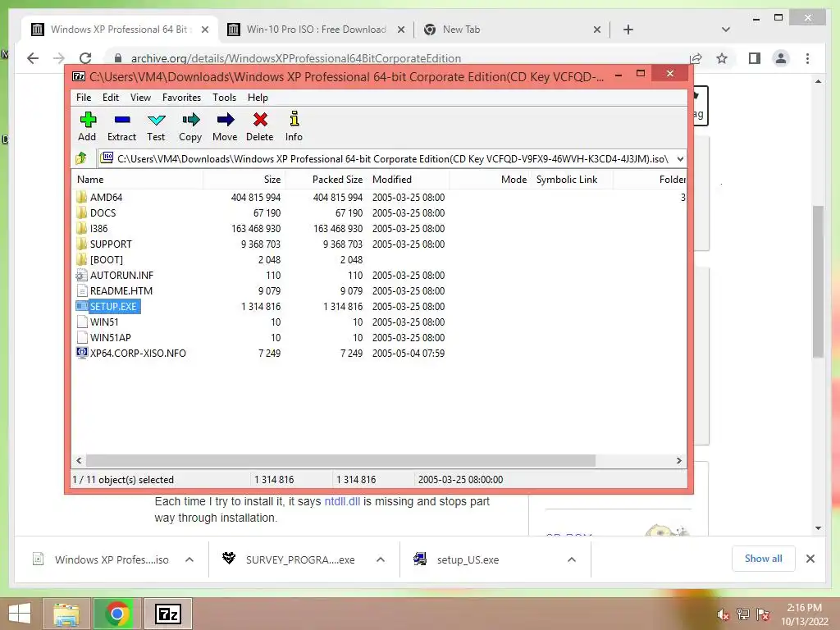The image size is (840, 630).
Task: Select the XP64.CORP-XISO.NFO file icon
Action: coord(81,353)
